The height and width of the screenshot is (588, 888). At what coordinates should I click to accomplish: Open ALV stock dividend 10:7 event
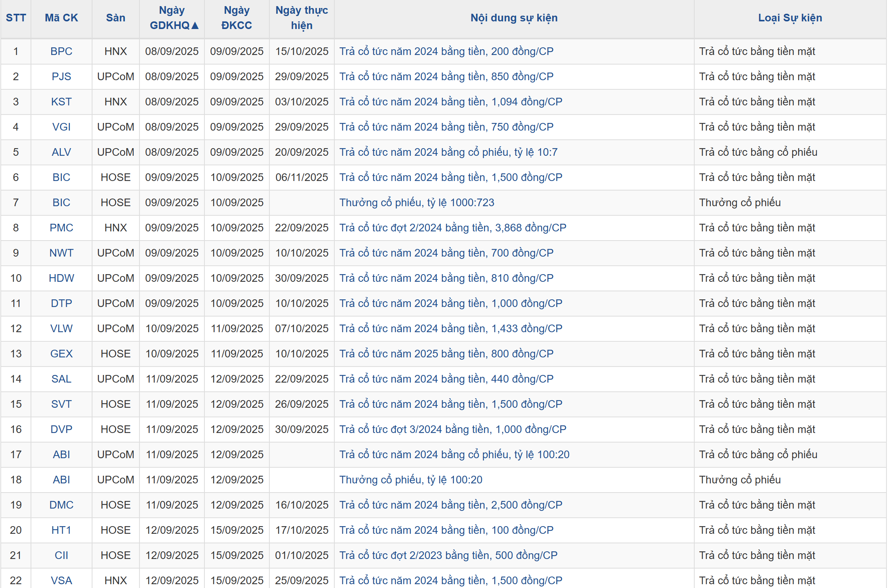448,152
